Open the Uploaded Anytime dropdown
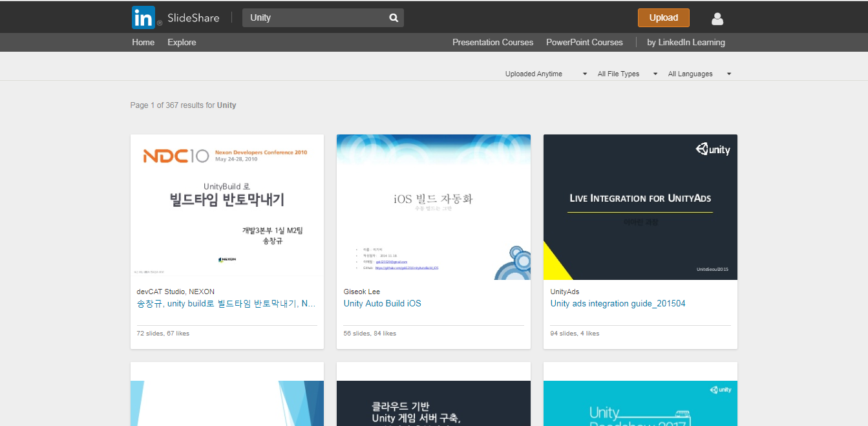The width and height of the screenshot is (868, 426). coord(546,74)
